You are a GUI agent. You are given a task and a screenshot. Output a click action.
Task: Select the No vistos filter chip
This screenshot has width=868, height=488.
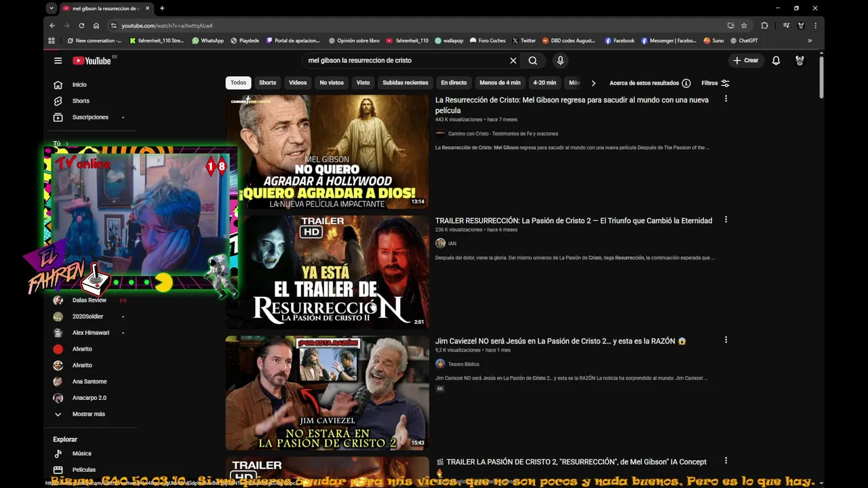coord(332,83)
